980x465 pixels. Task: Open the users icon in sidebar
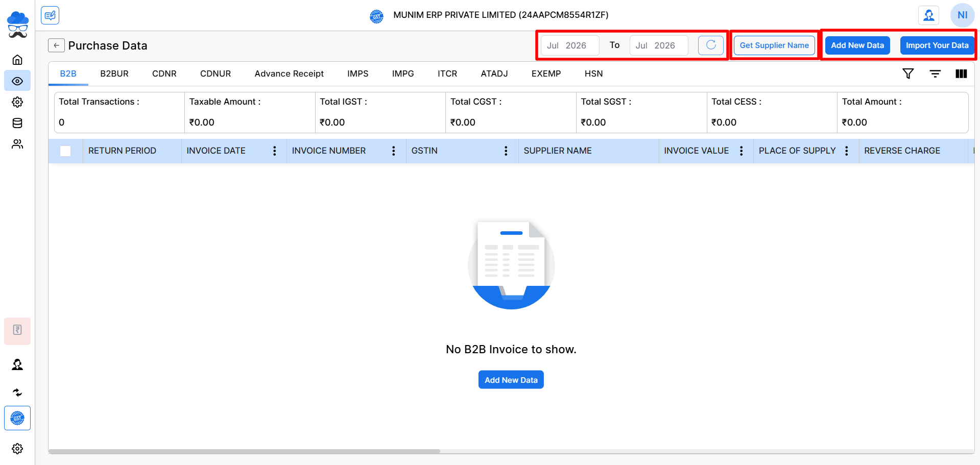[17, 144]
